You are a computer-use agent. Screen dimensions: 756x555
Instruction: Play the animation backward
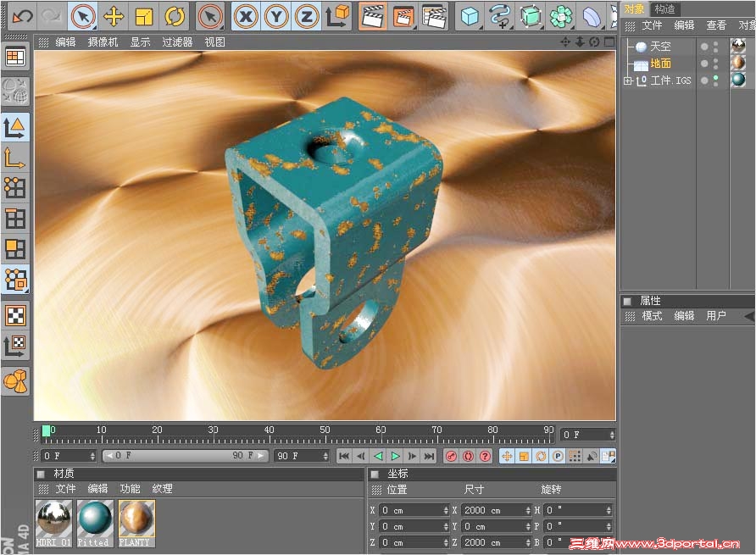379,456
